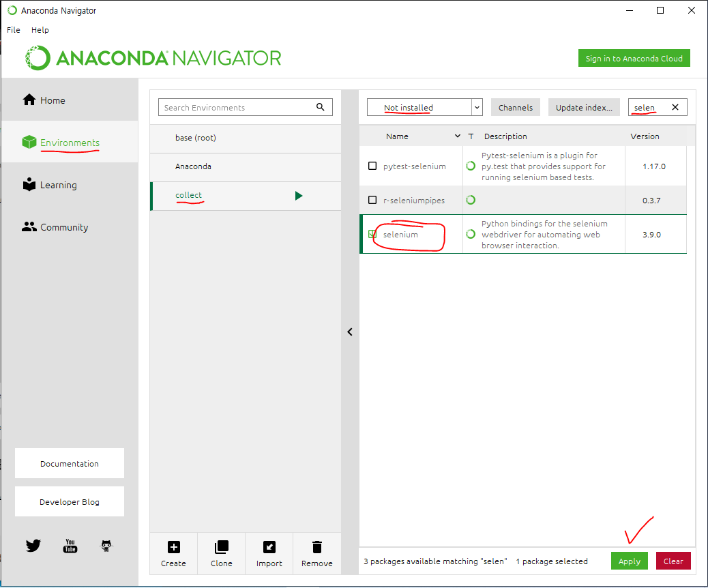The image size is (708, 588).
Task: Go to the Learning tab label
Action: point(58,185)
